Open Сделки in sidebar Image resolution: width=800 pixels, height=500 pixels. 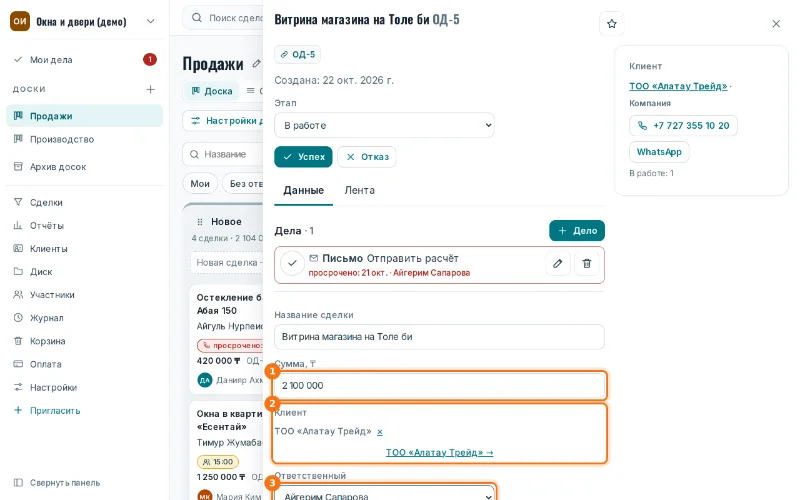pos(84,203)
